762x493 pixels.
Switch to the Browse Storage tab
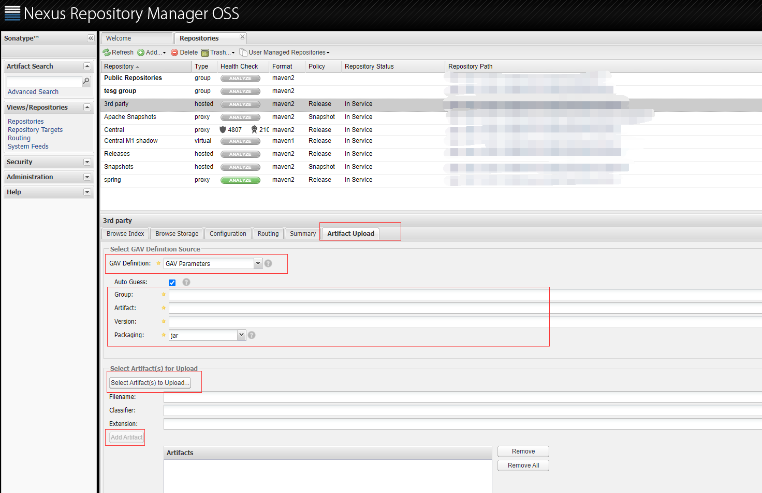point(177,234)
